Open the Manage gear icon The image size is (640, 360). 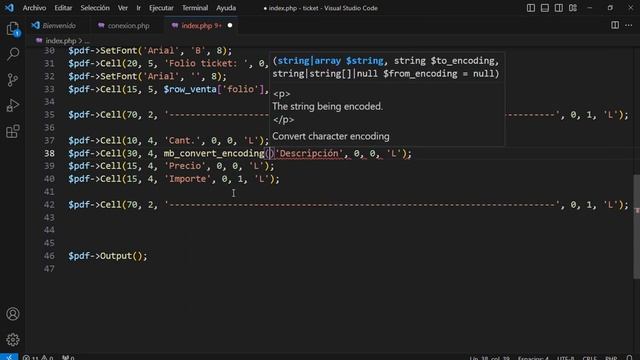click(x=13, y=339)
